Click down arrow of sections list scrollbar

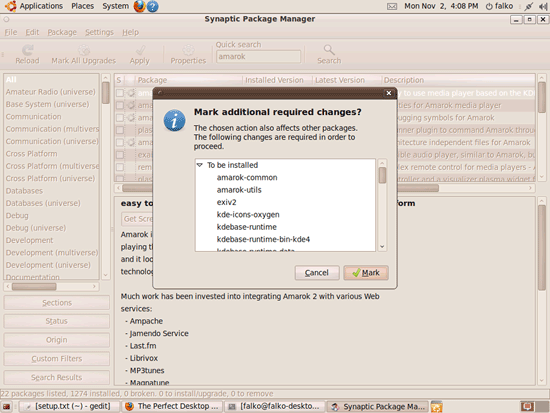click(106, 275)
